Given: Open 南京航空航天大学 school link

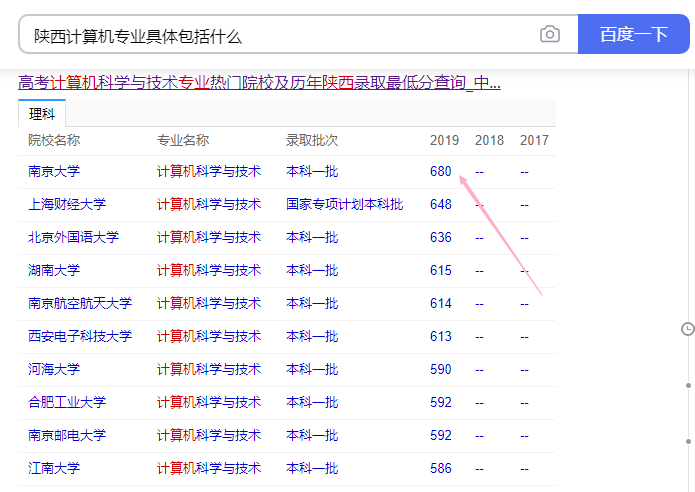Looking at the screenshot, I should point(80,303).
